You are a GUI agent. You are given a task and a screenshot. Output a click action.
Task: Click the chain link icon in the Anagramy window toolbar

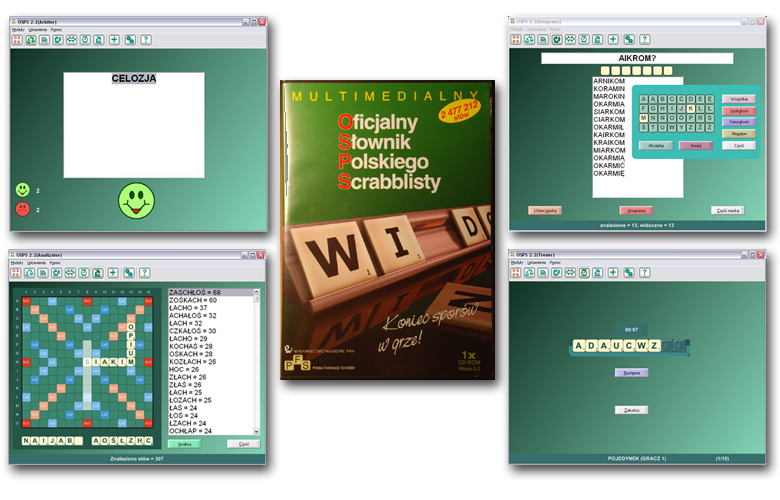pos(629,39)
